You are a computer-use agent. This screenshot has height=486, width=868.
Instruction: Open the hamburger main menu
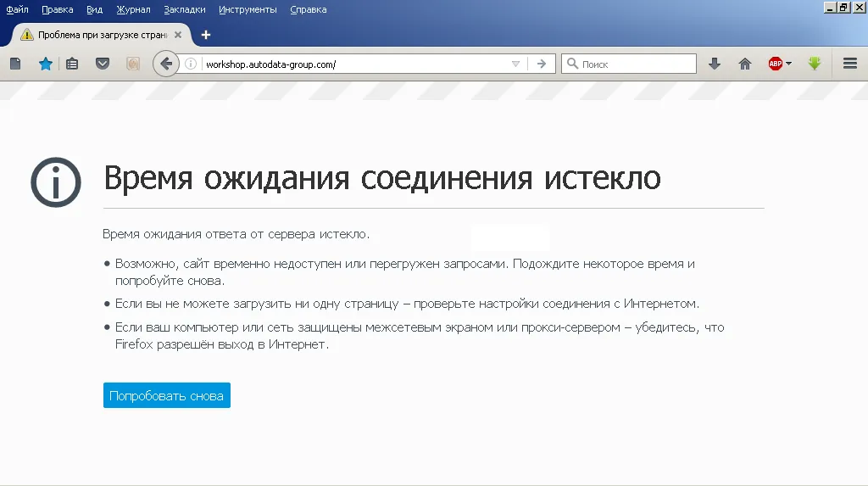pyautogui.click(x=850, y=64)
